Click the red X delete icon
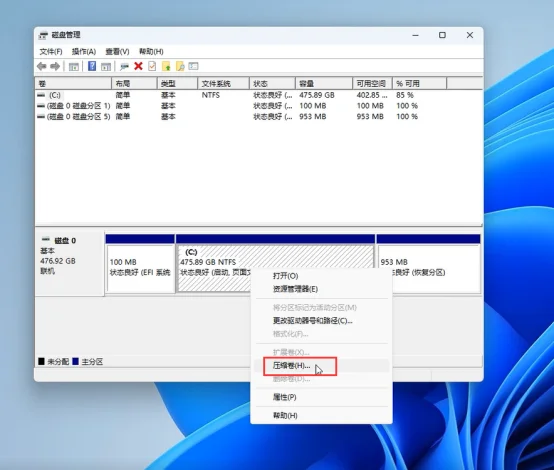 [x=138, y=66]
